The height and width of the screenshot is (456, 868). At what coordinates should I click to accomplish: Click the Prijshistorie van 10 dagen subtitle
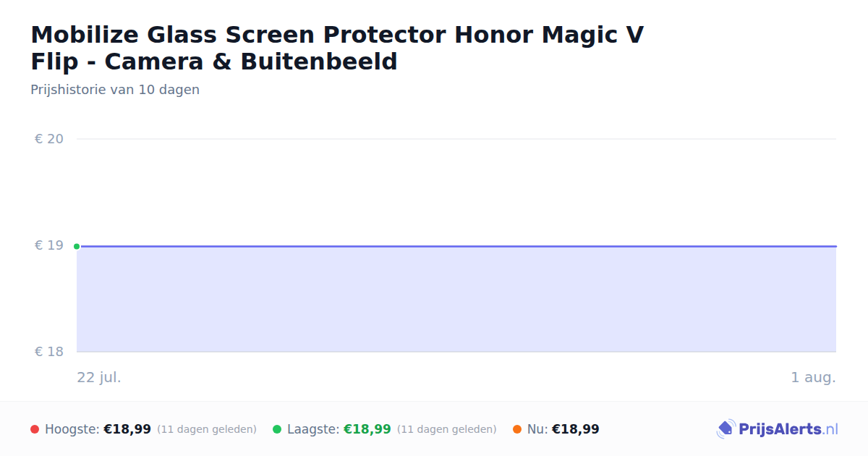click(x=115, y=90)
